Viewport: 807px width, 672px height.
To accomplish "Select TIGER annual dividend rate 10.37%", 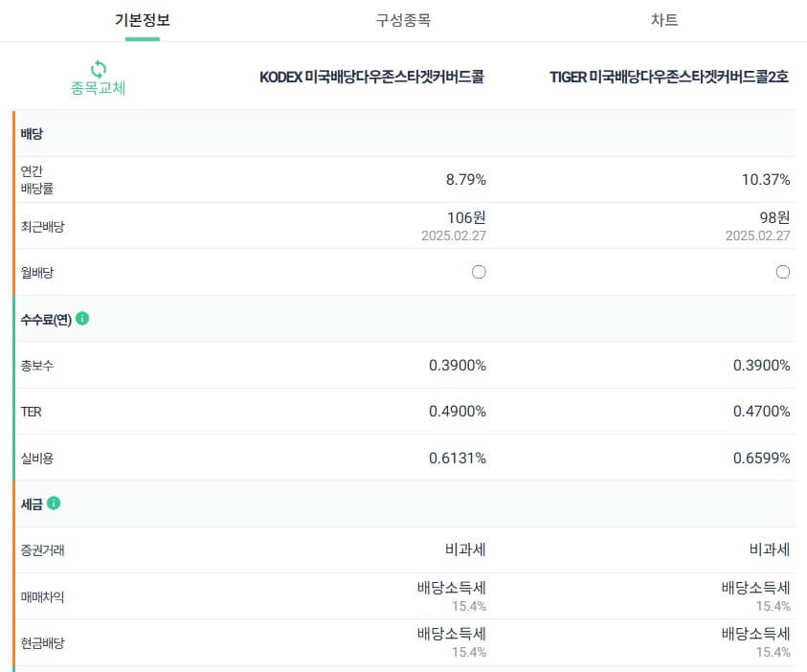I will 766,180.
